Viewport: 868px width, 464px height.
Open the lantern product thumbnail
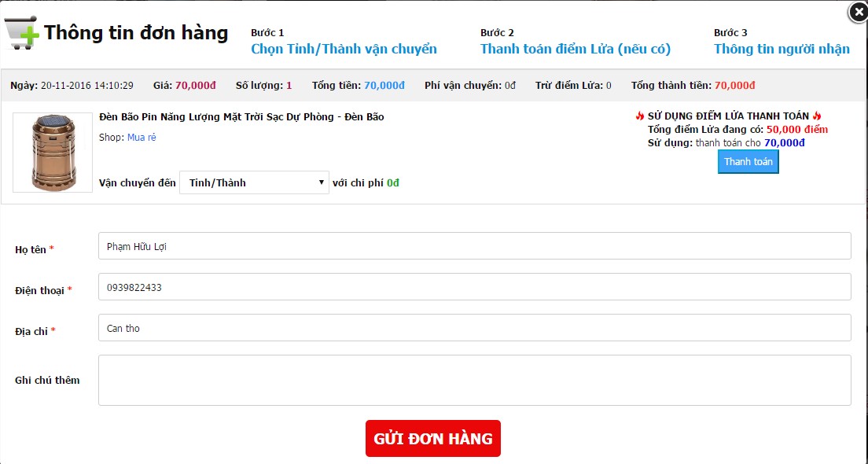(x=53, y=153)
